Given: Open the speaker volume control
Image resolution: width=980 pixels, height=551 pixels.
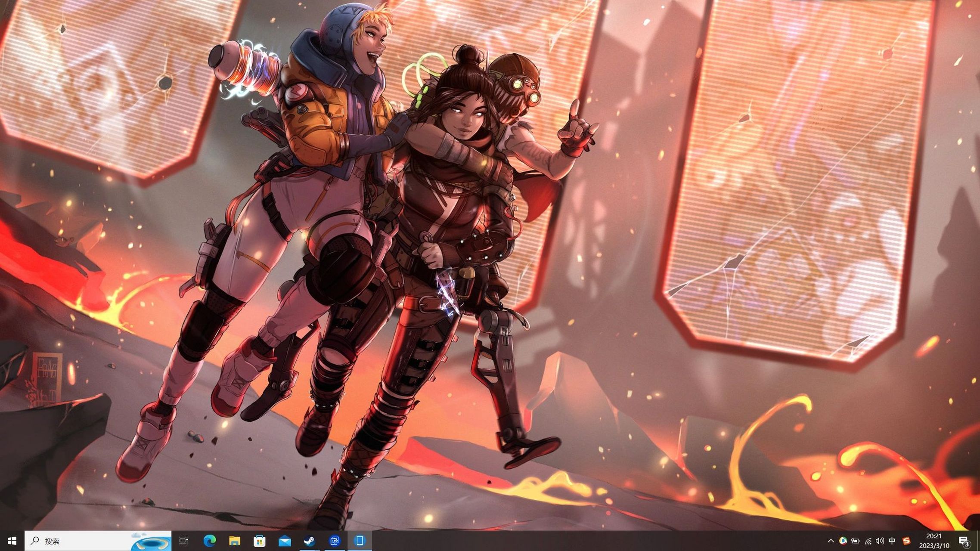Looking at the screenshot, I should pyautogui.click(x=880, y=541).
